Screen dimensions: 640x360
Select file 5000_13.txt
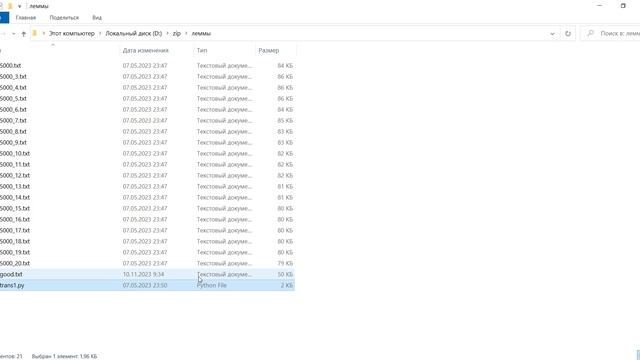[15, 187]
